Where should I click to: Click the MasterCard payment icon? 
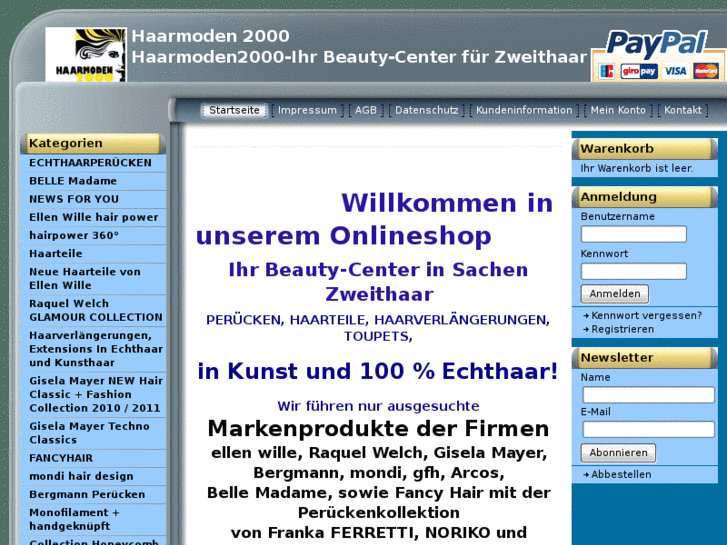(706, 71)
